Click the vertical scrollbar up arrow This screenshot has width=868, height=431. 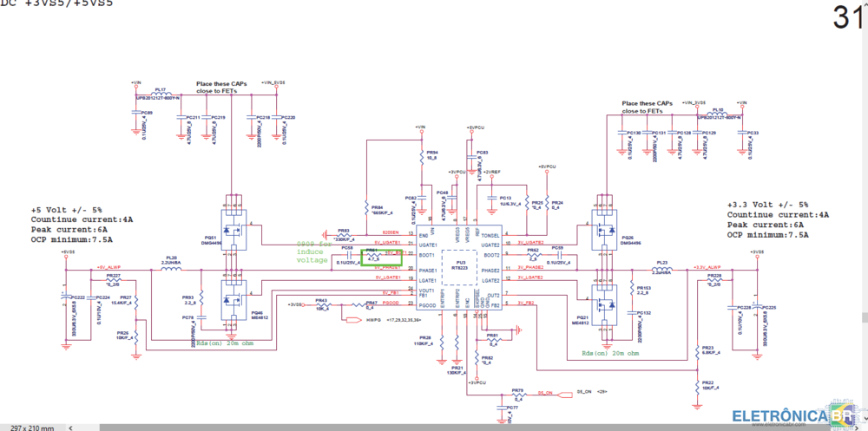coord(863,7)
